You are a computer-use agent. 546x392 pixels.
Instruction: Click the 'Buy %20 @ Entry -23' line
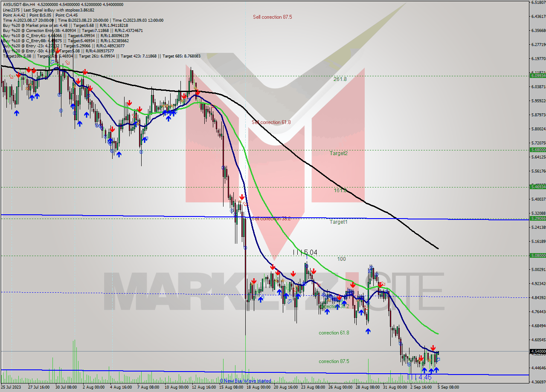pyautogui.click(x=64, y=46)
